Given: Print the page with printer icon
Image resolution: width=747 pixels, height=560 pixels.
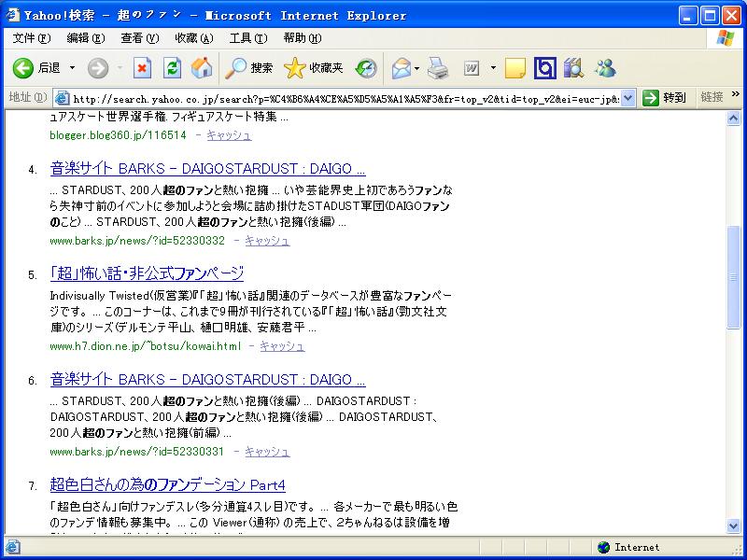Looking at the screenshot, I should (437, 68).
